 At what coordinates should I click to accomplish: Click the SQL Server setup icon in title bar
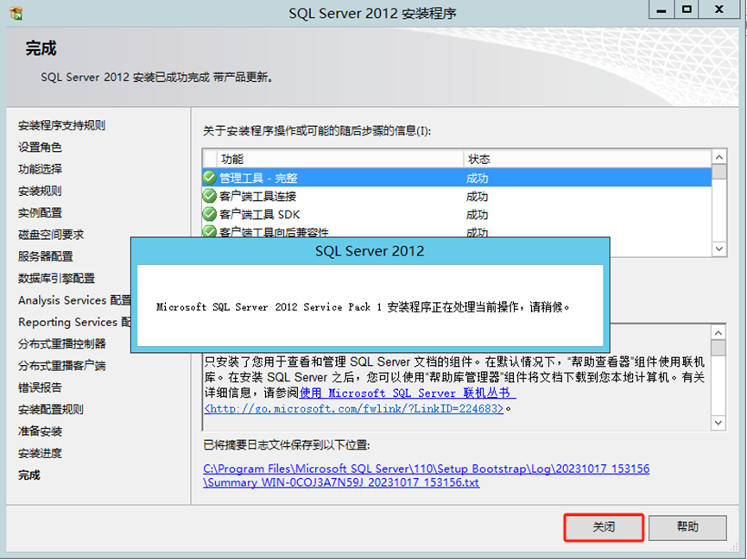pos(16,13)
